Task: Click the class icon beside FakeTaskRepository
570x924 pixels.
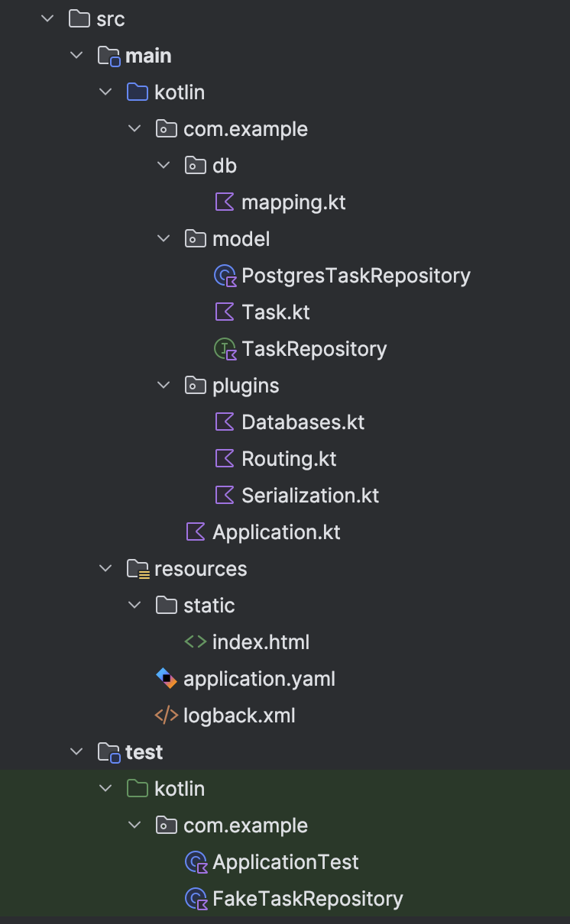Action: [195, 899]
